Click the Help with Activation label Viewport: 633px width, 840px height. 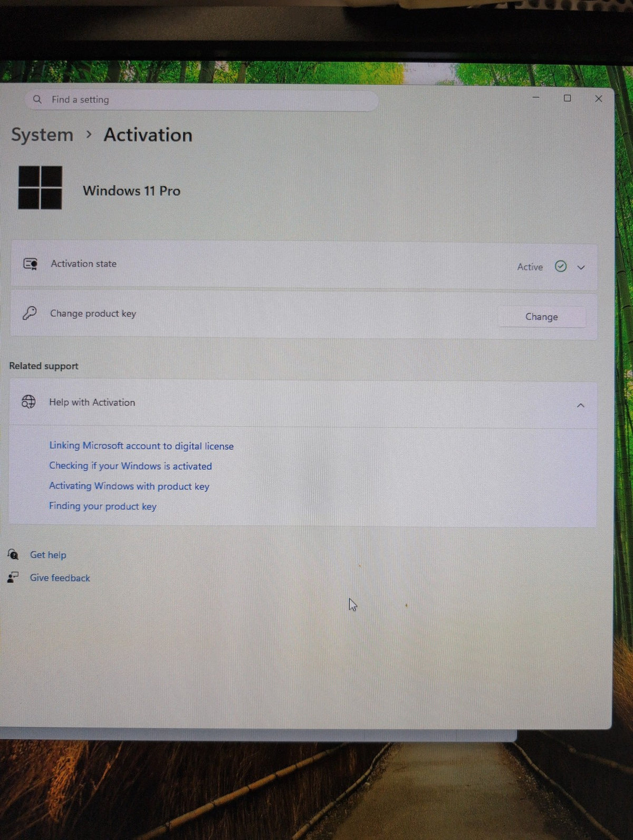point(92,402)
